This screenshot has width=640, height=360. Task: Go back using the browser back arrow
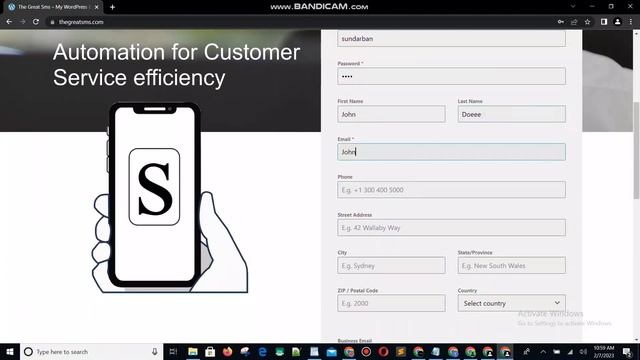point(9,22)
